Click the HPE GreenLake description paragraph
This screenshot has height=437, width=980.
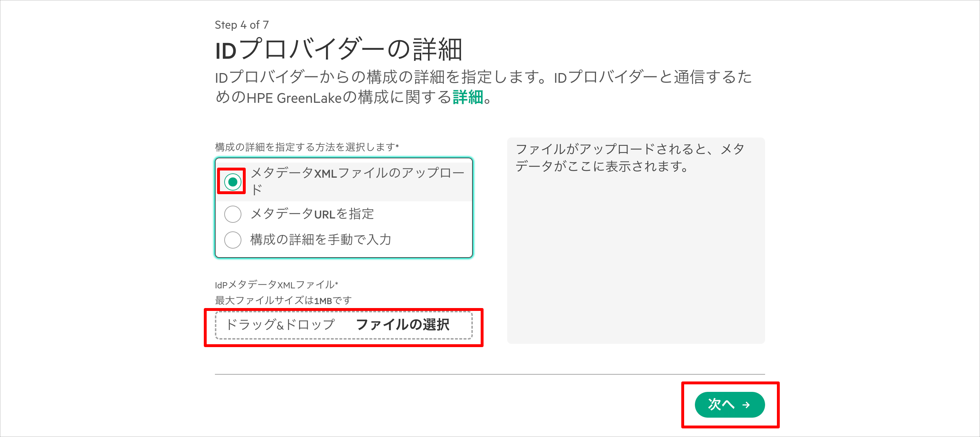pos(483,87)
